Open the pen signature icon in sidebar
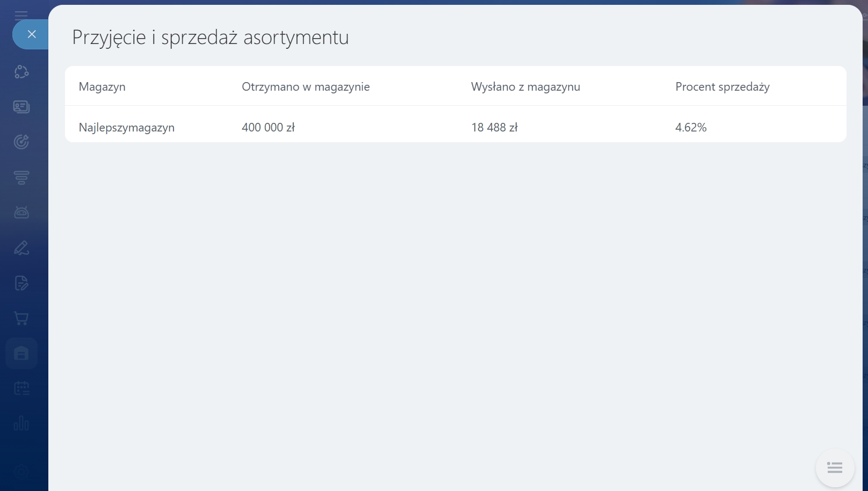 (x=21, y=248)
